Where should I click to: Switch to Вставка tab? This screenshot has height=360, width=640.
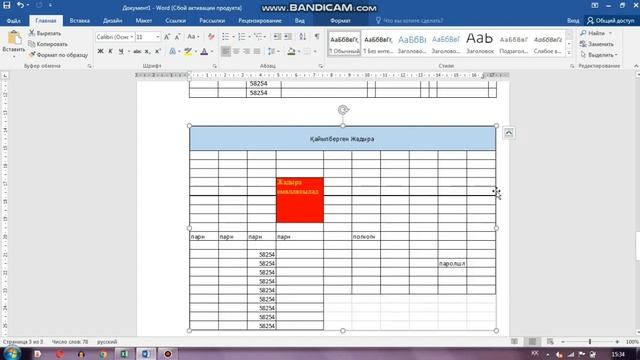click(79, 20)
